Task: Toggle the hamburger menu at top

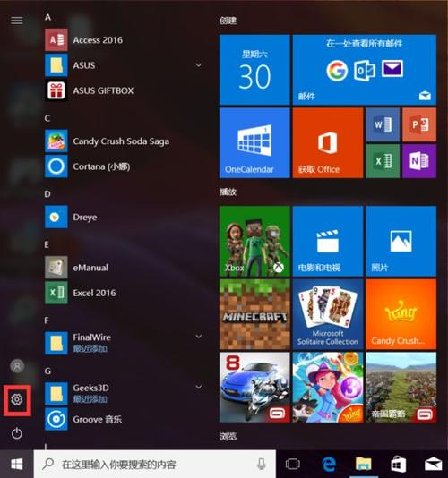Action: (x=17, y=21)
